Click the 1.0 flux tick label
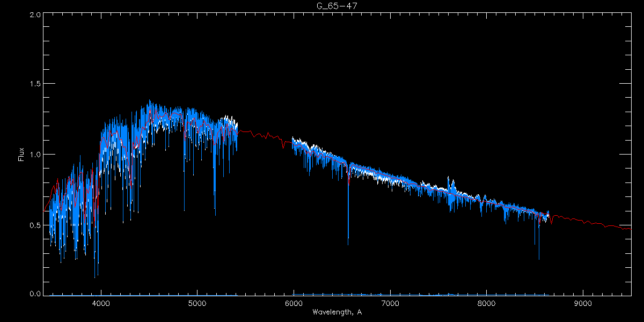644x322 pixels. click(x=34, y=155)
